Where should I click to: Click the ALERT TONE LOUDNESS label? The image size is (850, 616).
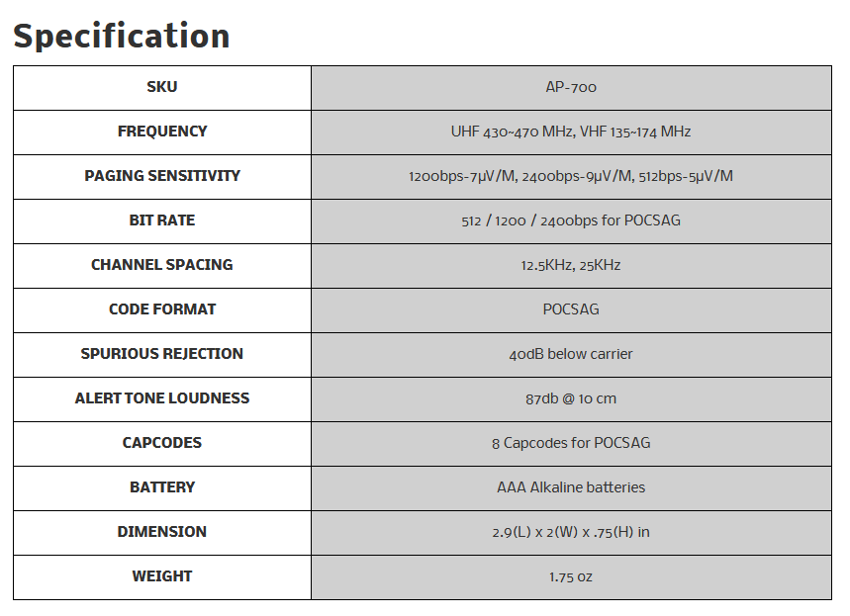pyautogui.click(x=162, y=398)
